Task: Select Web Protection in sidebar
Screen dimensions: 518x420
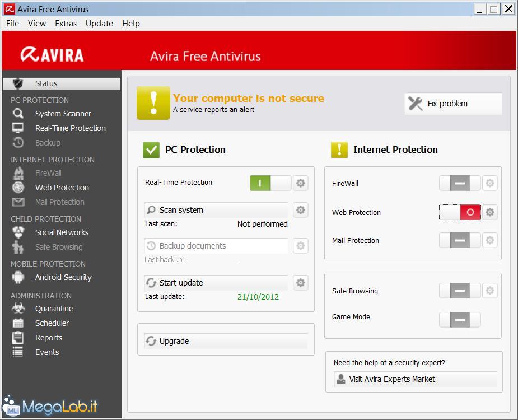Action: pos(62,188)
